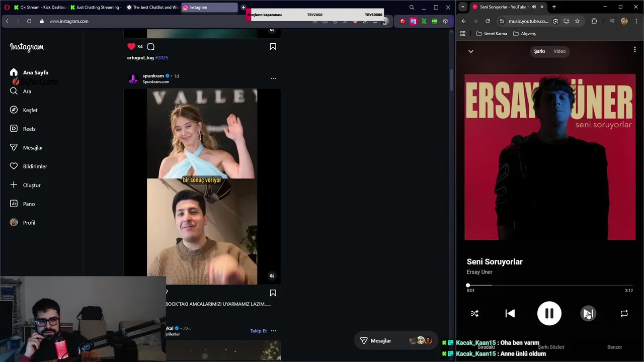Switch to Stream - Kick Dashboard tab
This screenshot has height=362, width=644.
pos(40,7)
